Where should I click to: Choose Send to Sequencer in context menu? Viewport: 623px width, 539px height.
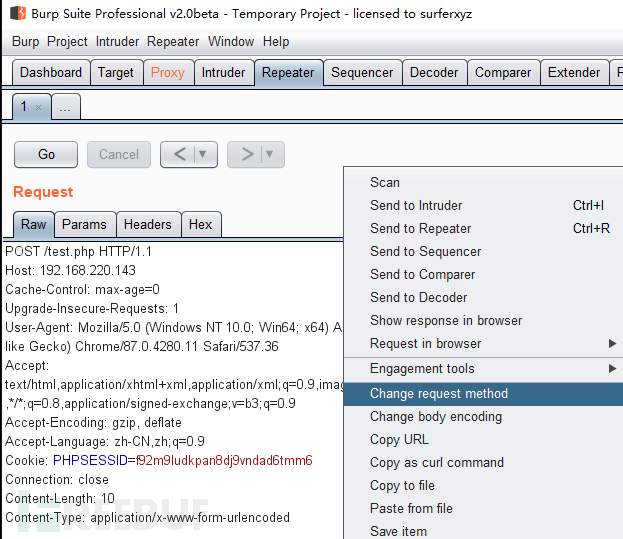pyautogui.click(x=484, y=251)
